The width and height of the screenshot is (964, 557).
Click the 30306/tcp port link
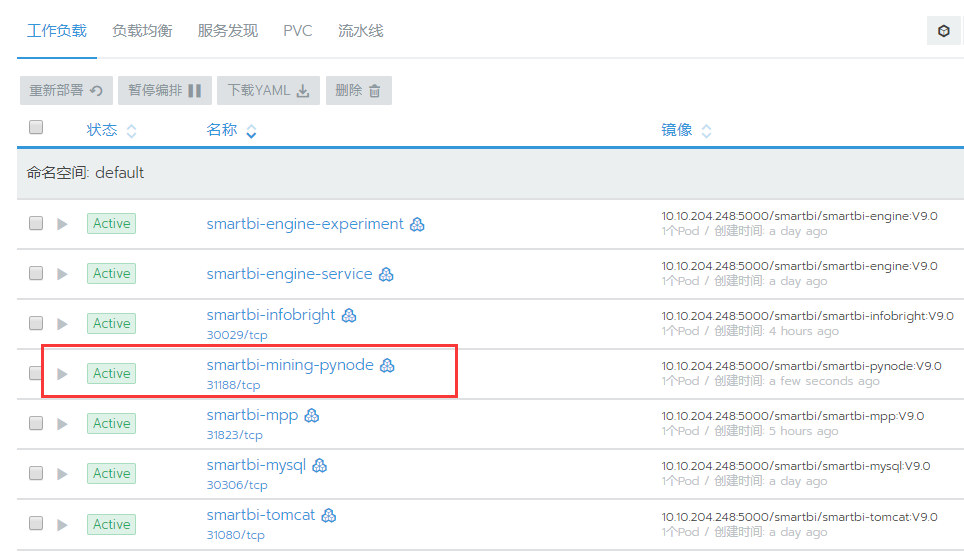pos(237,484)
